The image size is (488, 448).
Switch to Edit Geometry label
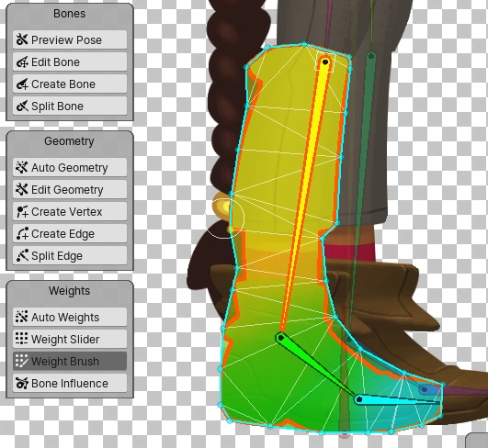point(67,190)
